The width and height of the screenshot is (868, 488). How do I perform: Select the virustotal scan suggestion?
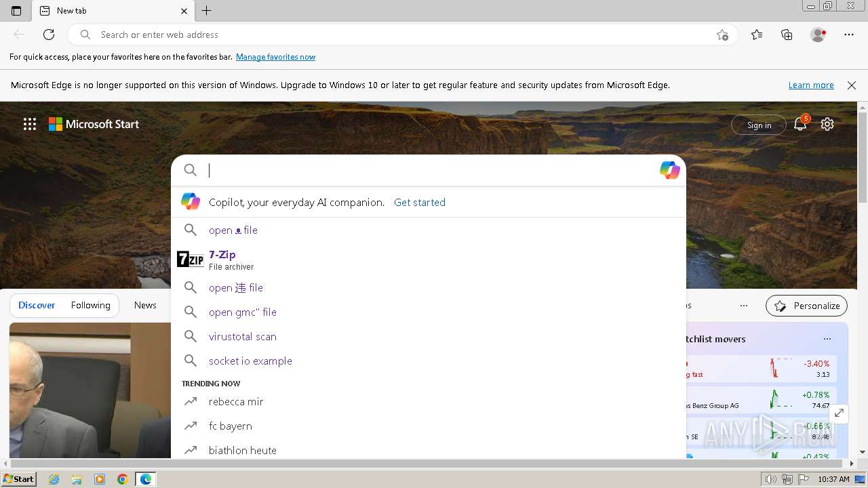click(x=429, y=336)
